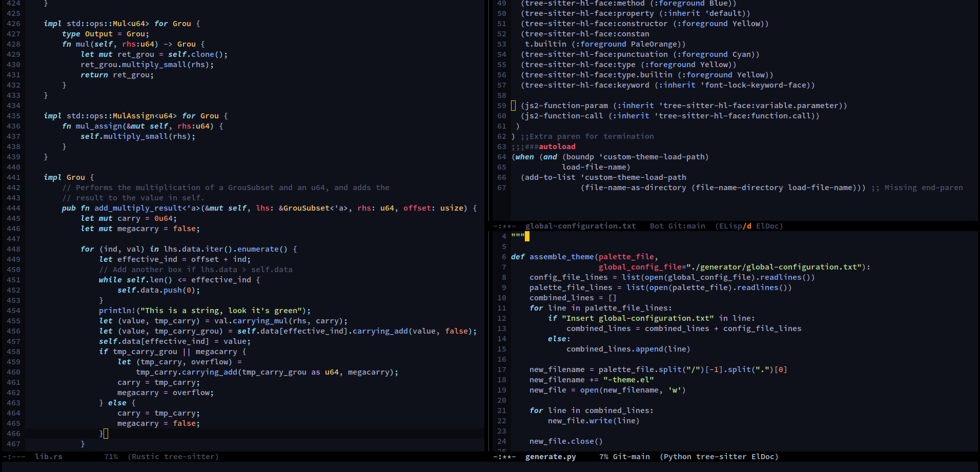Click global-configuration.txt buffer name in mode line

[x=580, y=226]
